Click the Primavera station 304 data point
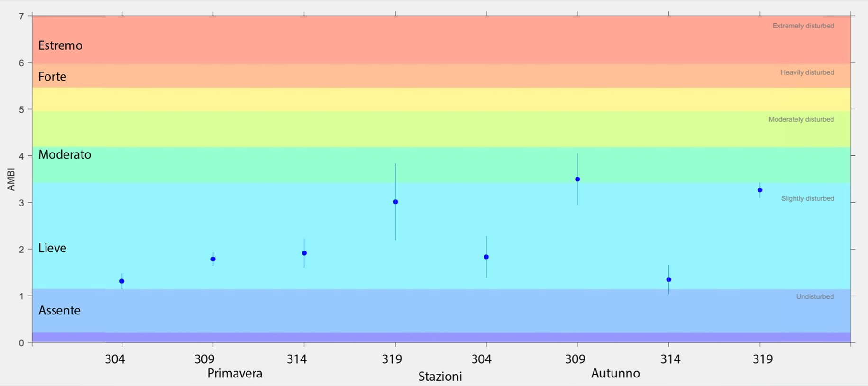The image size is (868, 386). coord(122,281)
